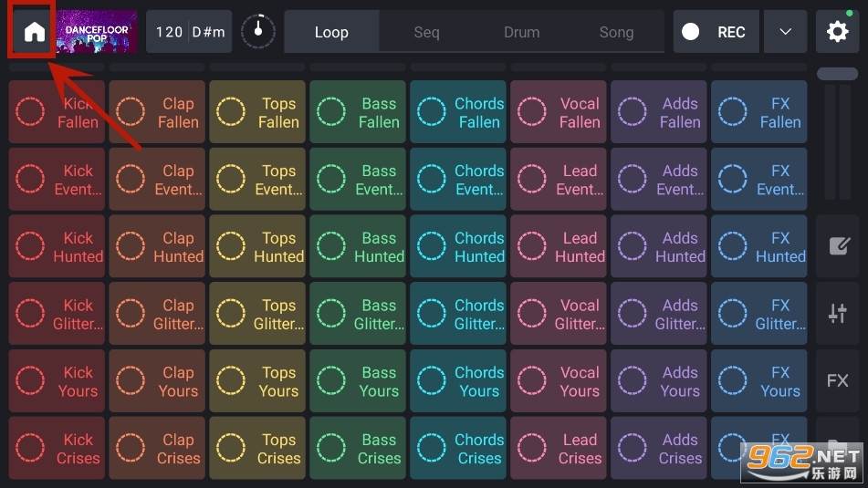Launch the Bass Glitter pad
The height and width of the screenshot is (488, 868).
358,314
